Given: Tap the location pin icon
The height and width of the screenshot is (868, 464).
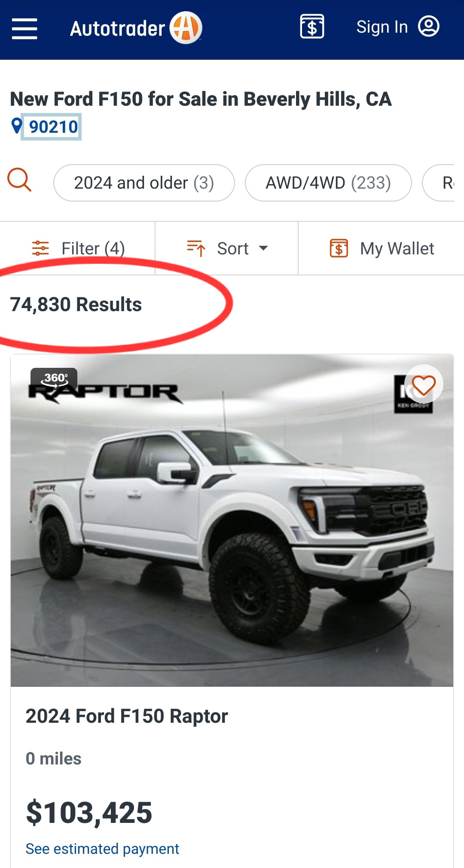Looking at the screenshot, I should click(16, 126).
